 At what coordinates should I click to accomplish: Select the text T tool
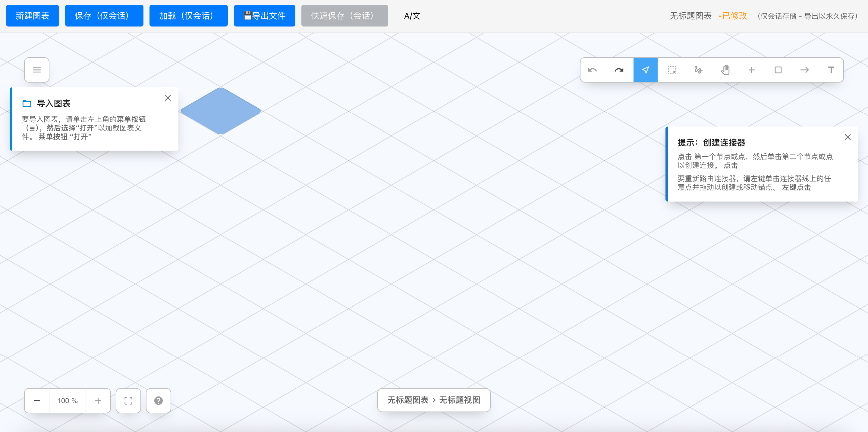[x=831, y=70]
